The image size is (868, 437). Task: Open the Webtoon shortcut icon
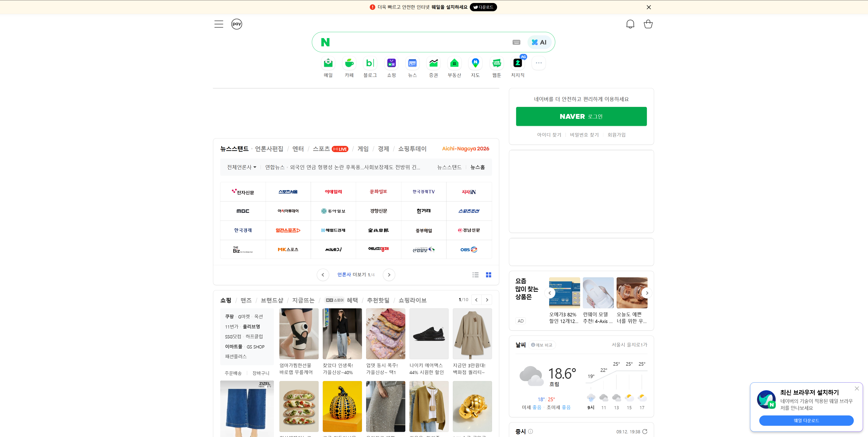coord(496,63)
